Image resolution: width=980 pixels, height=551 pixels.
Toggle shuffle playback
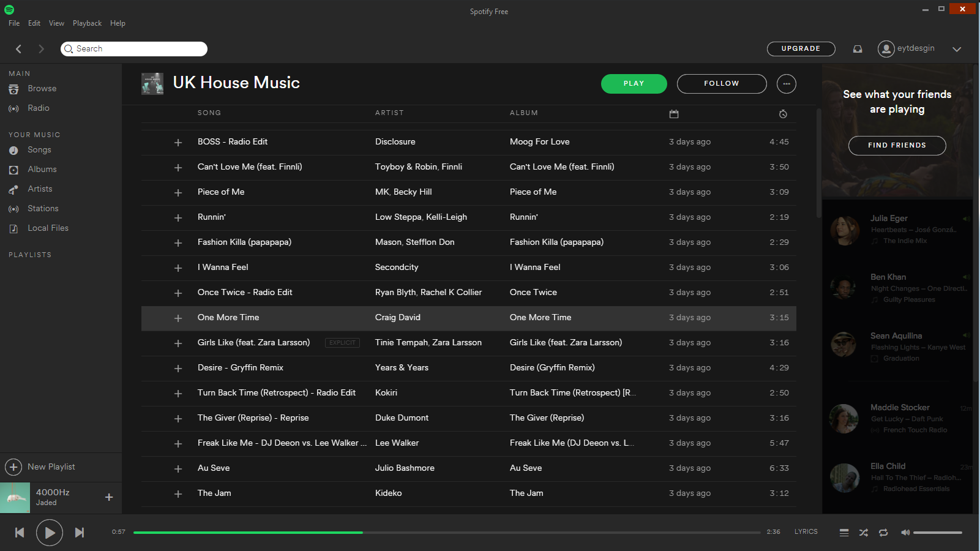click(x=864, y=533)
